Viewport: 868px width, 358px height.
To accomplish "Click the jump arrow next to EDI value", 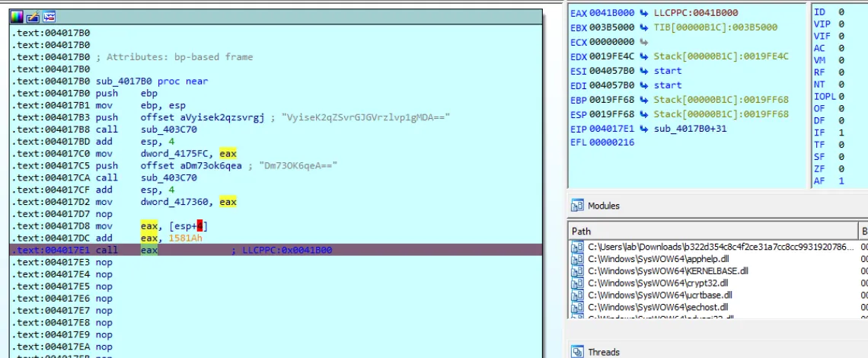I will [x=644, y=85].
